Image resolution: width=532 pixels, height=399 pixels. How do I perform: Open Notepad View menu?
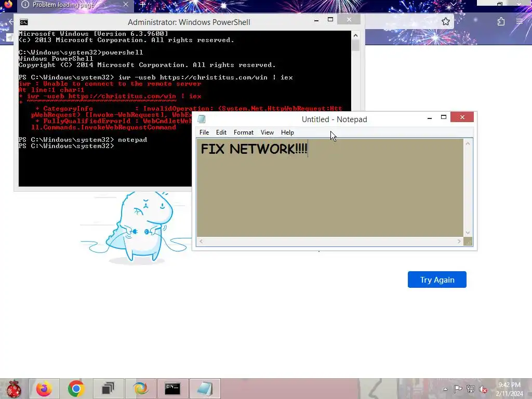coord(267,132)
